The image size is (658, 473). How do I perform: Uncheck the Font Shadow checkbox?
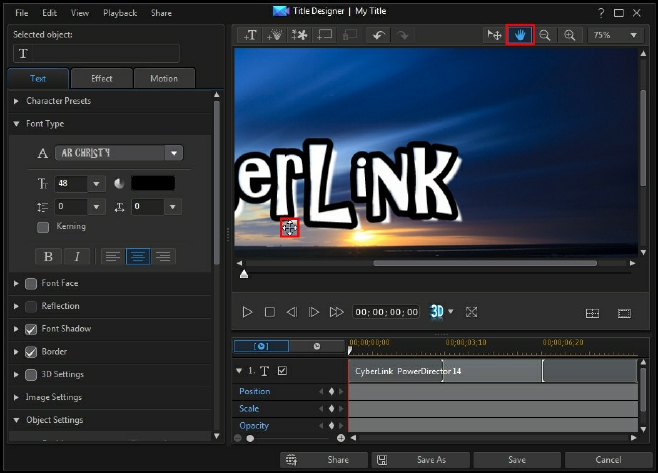[x=31, y=329]
